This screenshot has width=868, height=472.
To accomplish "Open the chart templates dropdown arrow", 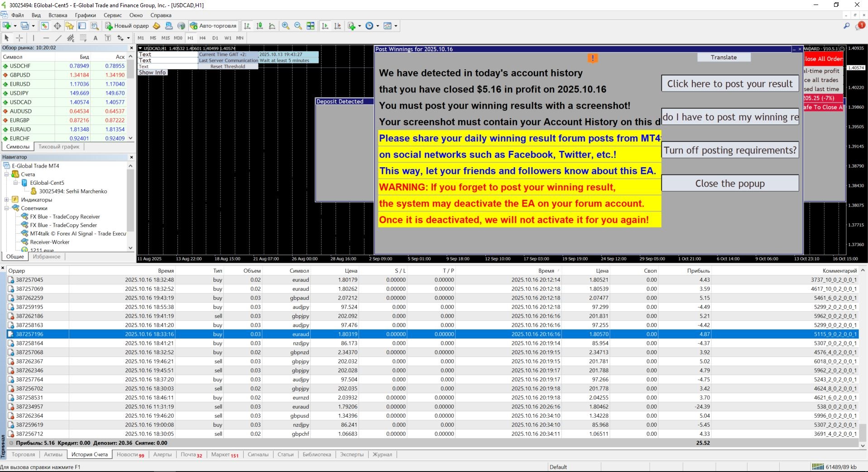I will [396, 26].
